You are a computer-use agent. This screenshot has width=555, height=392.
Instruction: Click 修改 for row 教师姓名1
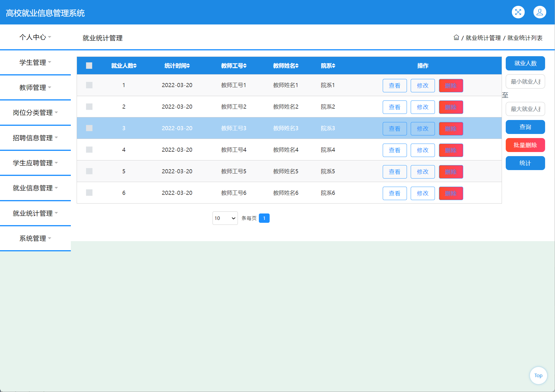(x=423, y=86)
